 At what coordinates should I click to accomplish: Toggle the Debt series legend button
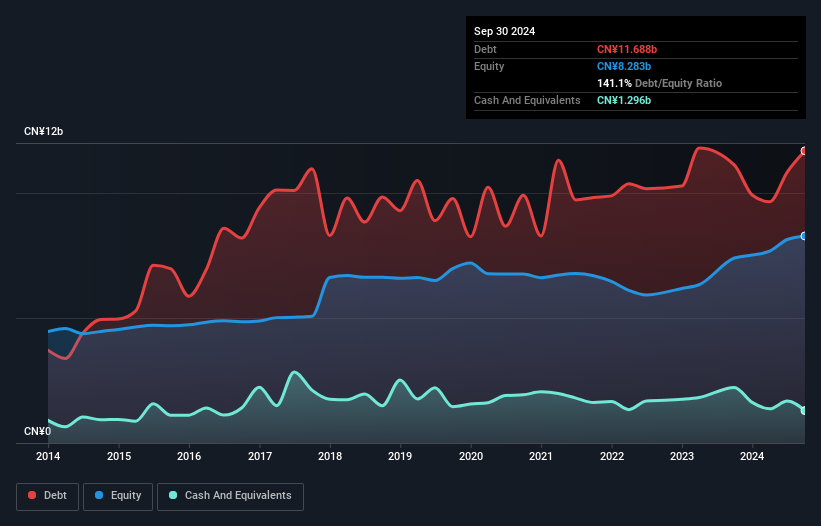pos(48,496)
